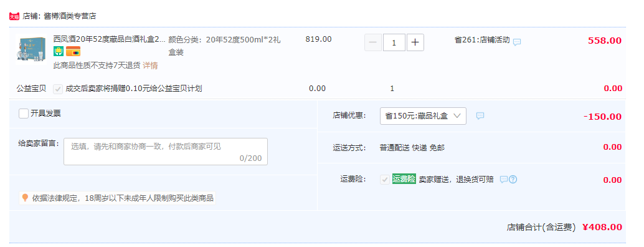
Task: Open the 西凤酒 gift box product thumbnail
Action: tap(31, 49)
